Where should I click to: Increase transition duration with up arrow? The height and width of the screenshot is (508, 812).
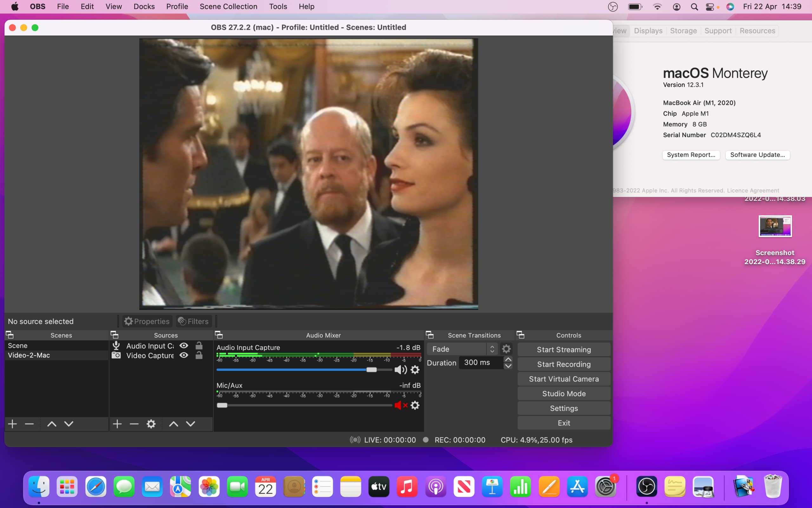pyautogui.click(x=508, y=359)
